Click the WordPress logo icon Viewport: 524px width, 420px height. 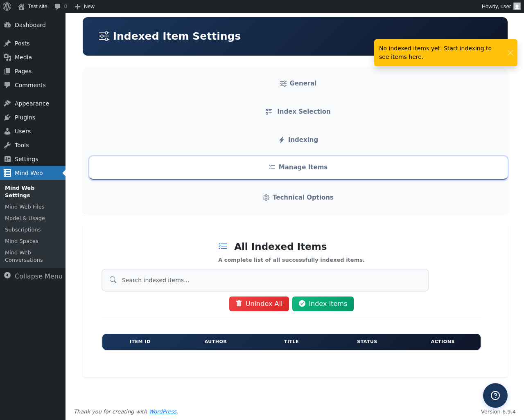tap(7, 7)
